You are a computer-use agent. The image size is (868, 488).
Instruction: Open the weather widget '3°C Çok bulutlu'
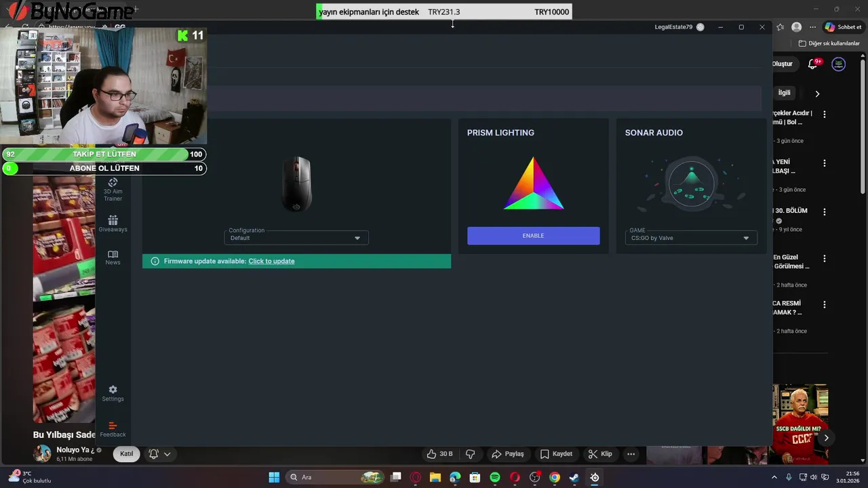(x=29, y=477)
